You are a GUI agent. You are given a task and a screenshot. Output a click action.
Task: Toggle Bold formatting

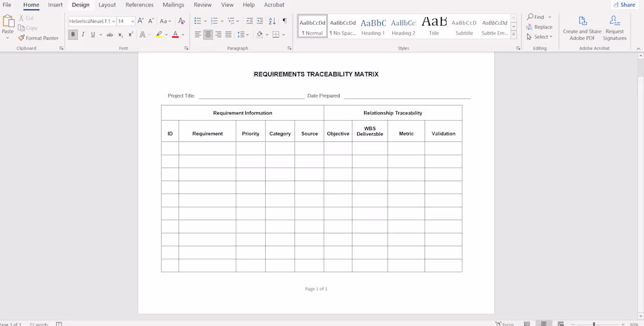(x=73, y=35)
